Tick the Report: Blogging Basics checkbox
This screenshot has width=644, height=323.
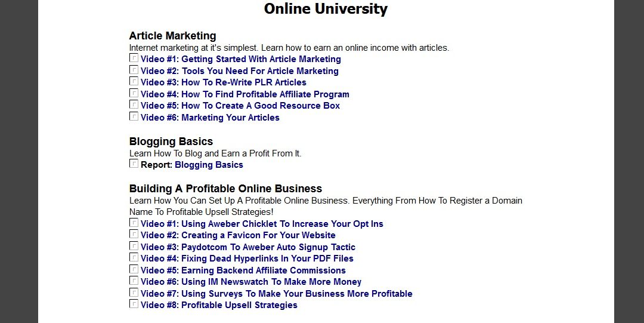pyautogui.click(x=134, y=164)
